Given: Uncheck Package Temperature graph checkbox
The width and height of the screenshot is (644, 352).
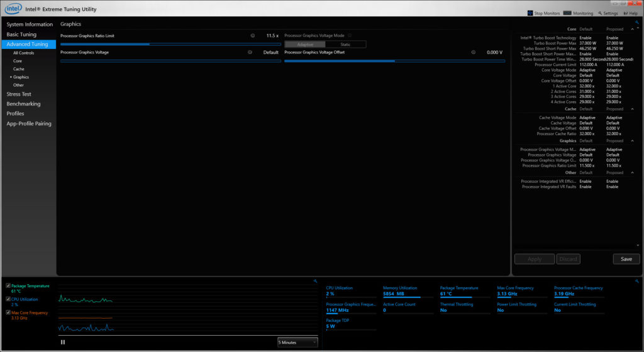Looking at the screenshot, I should pyautogui.click(x=8, y=285).
